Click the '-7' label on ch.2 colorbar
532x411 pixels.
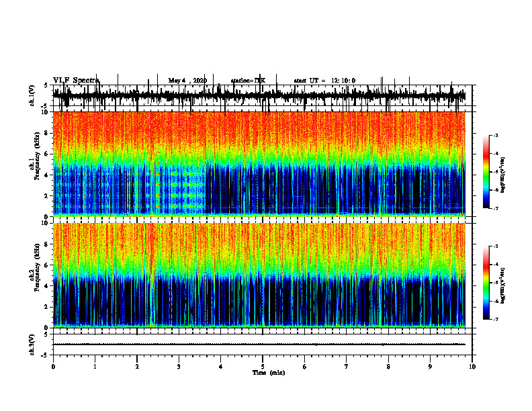coord(495,320)
